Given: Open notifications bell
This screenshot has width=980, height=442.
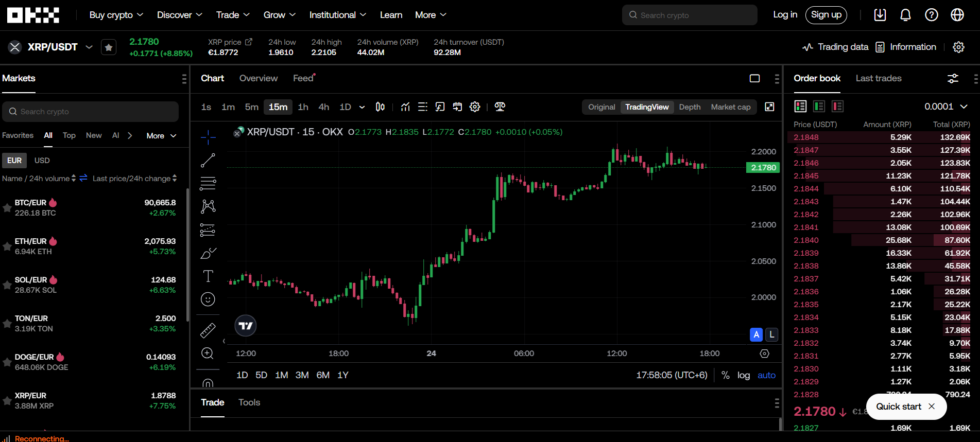Looking at the screenshot, I should pyautogui.click(x=905, y=15).
